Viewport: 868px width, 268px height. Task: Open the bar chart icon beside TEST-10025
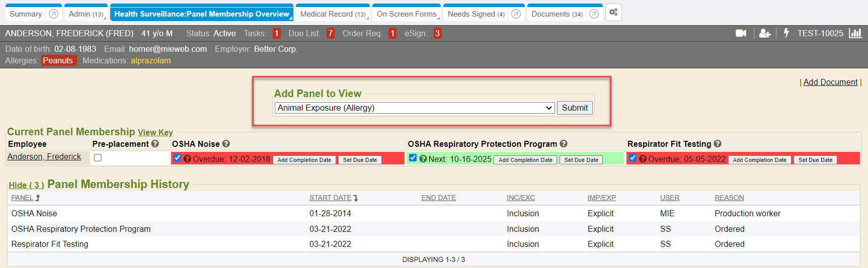tap(855, 33)
